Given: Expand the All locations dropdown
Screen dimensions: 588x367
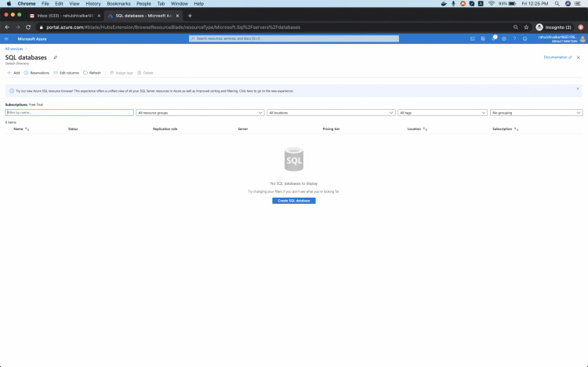Looking at the screenshot, I should (330, 113).
